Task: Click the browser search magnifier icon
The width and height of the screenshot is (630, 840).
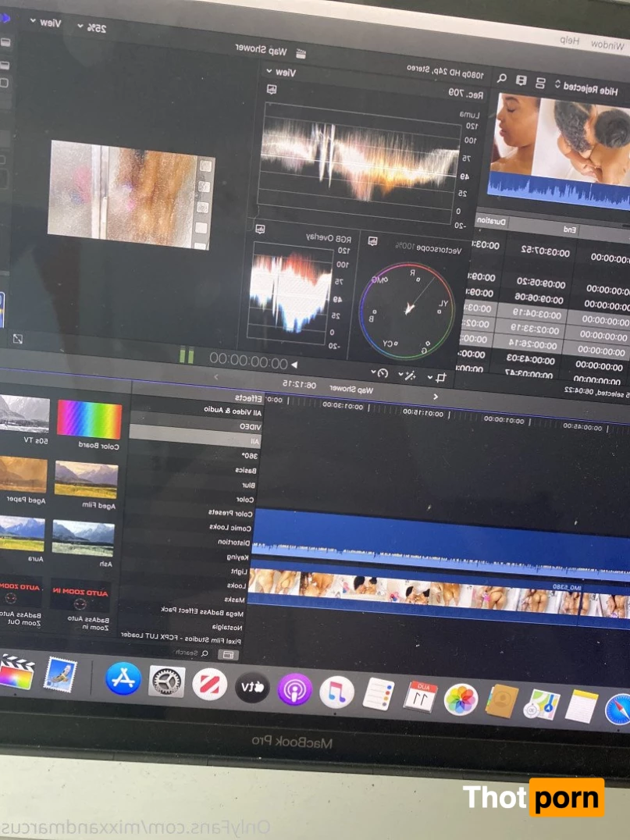Action: click(x=503, y=80)
